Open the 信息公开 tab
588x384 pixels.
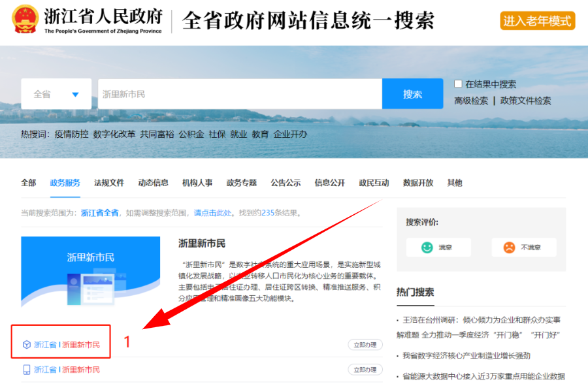pyautogui.click(x=330, y=183)
